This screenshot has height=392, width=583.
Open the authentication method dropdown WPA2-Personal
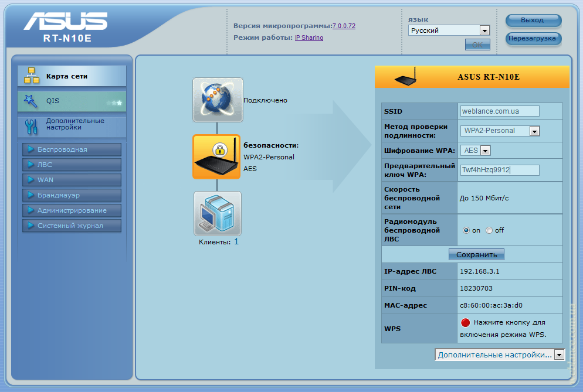500,131
